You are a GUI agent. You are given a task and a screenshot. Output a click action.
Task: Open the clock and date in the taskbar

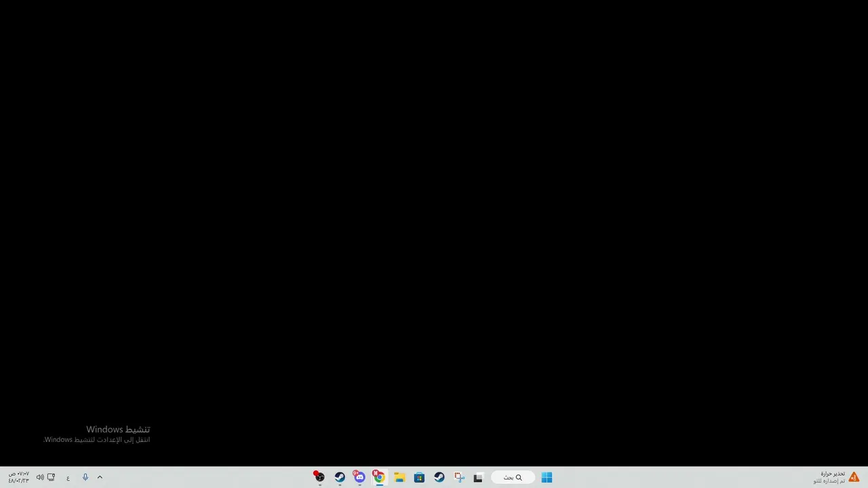click(x=19, y=477)
